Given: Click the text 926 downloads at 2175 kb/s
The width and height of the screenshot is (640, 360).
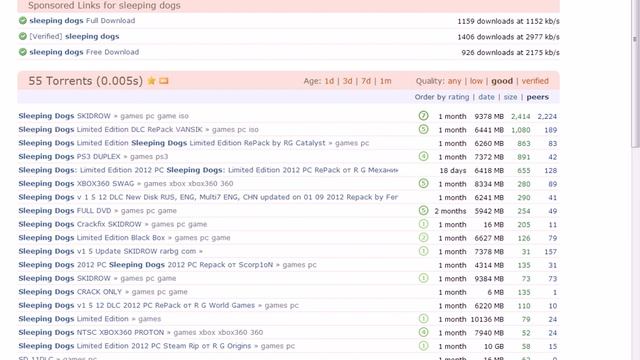Looking at the screenshot, I should click(x=510, y=52).
